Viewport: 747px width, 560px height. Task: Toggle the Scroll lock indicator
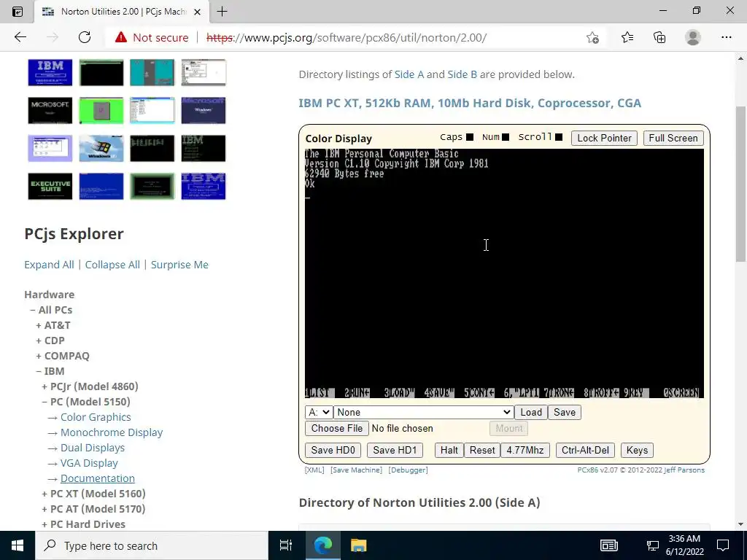[x=559, y=137]
